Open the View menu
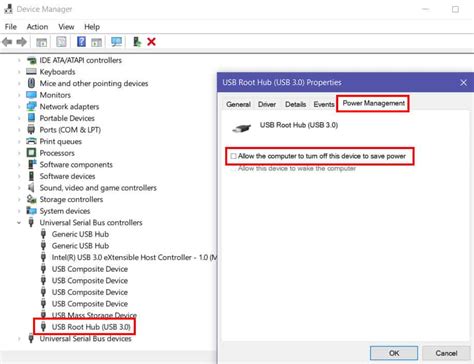Viewport: 474px width, 364px height. (66, 27)
